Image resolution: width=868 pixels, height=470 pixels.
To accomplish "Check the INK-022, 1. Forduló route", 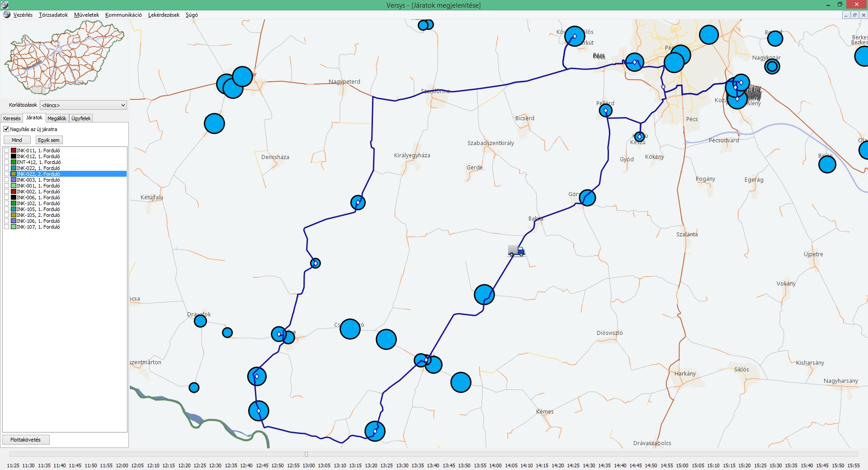I will [7, 168].
